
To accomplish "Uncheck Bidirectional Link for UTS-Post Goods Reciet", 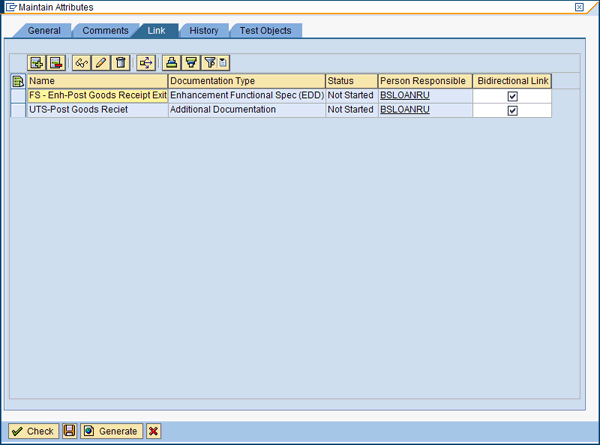I will [x=512, y=110].
